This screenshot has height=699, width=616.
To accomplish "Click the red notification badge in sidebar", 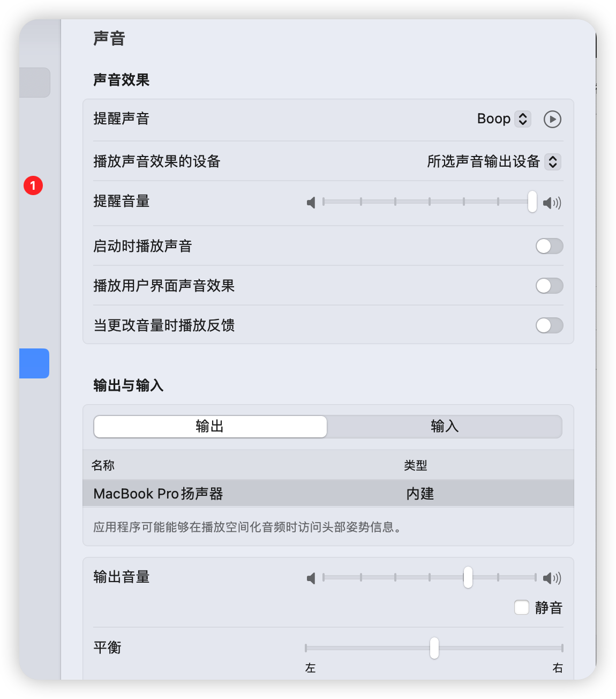I will tap(33, 185).
